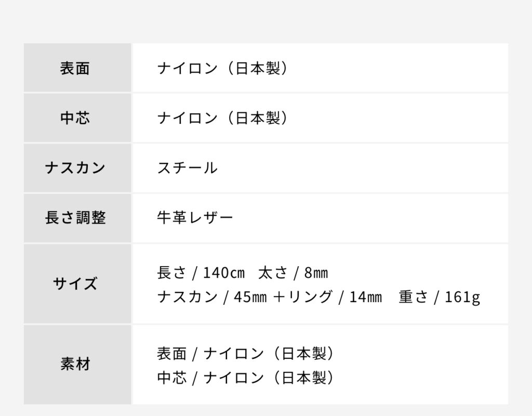The image size is (532, 416).
Task: Click the white value cell beside 長さ調整
Action: 320,218
